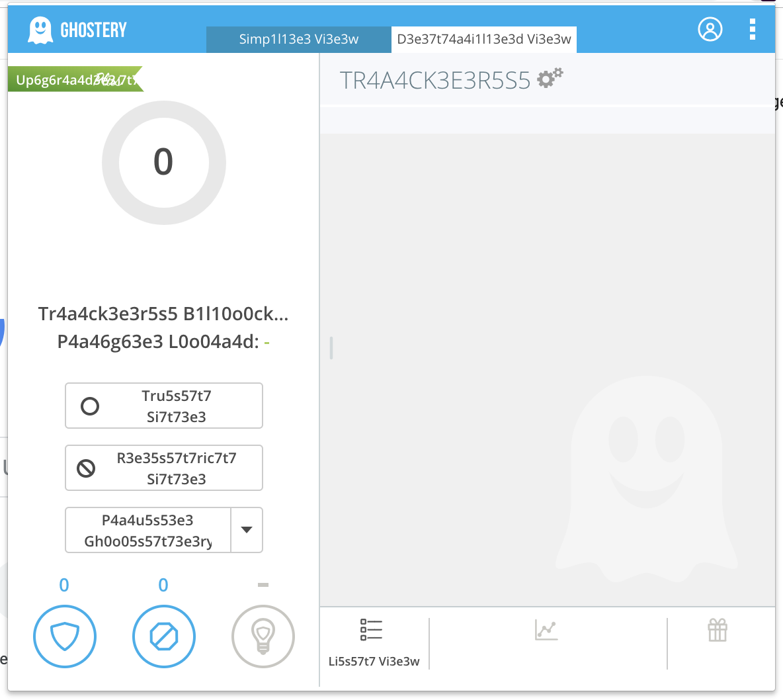This screenshot has width=783, height=700.
Task: Click the R3e35s57t7ric7t7 Si7t73e3 button
Action: tap(164, 468)
